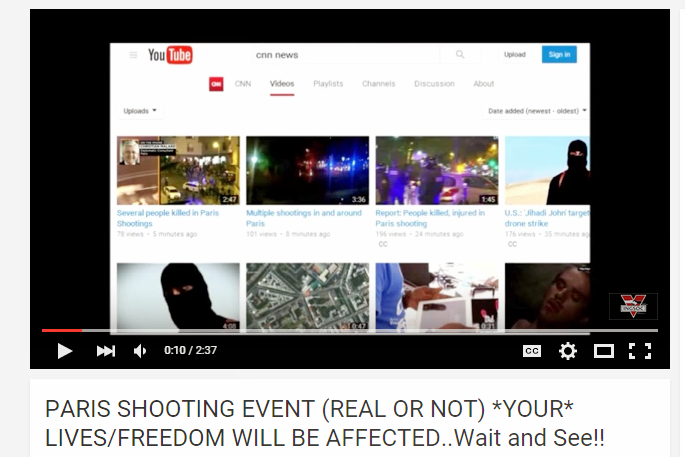Switch to the Channels tab

click(378, 84)
